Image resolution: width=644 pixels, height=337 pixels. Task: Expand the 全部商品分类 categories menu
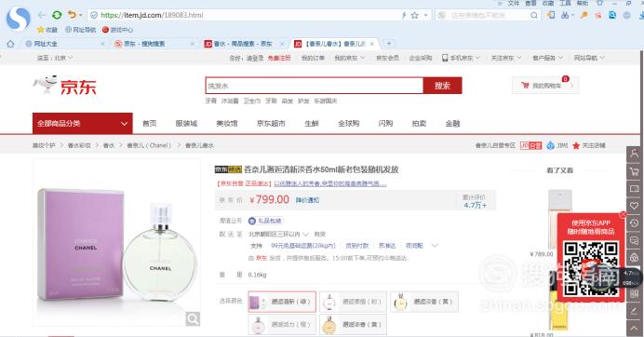click(x=82, y=123)
